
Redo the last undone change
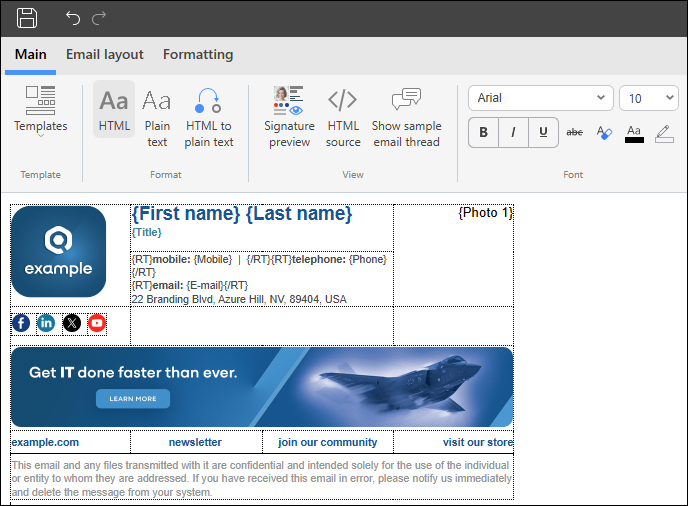(x=99, y=18)
